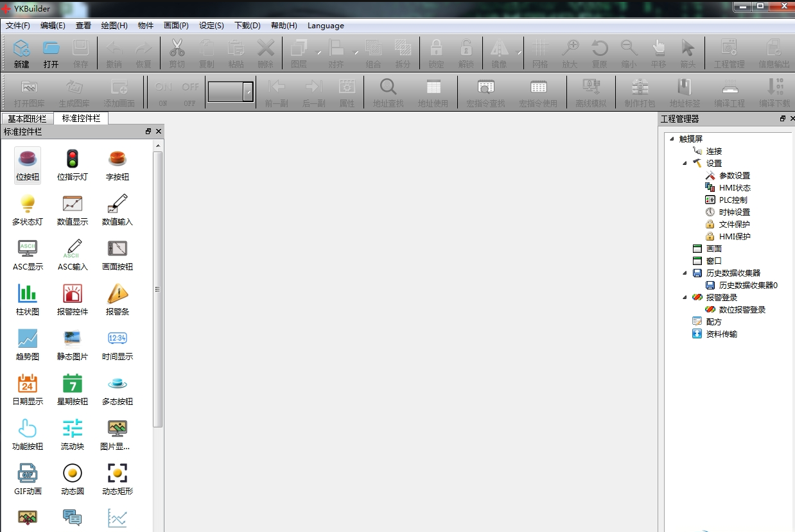795x532 pixels.
Task: Select the 流动块 flow block control
Action: [73, 434]
